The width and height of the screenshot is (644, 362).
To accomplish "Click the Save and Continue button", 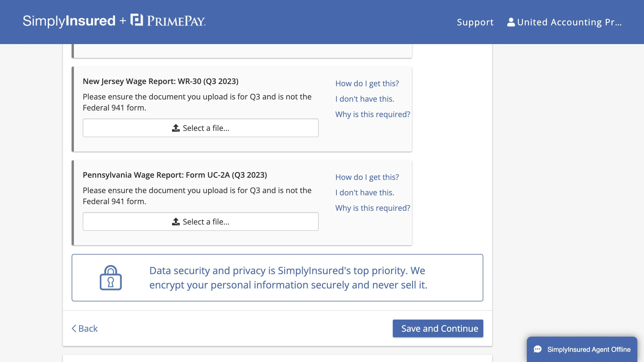I will coord(438,328).
